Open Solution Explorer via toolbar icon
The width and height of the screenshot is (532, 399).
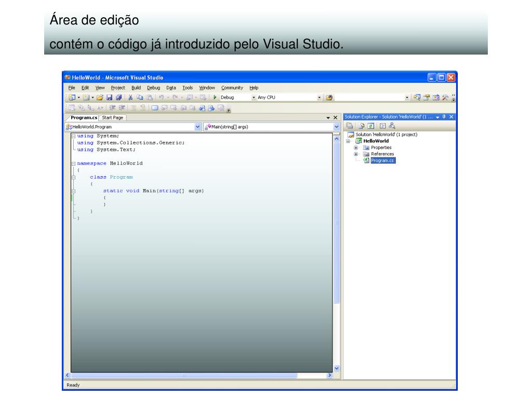417,98
